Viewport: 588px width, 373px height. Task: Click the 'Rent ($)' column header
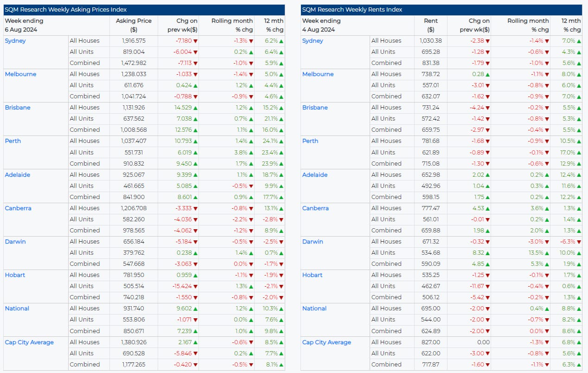431,26
